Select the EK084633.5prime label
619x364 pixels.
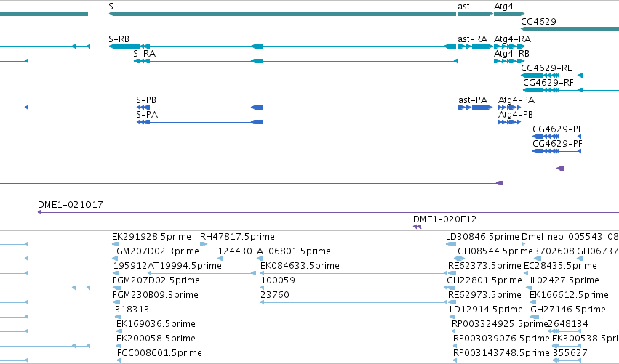click(300, 266)
